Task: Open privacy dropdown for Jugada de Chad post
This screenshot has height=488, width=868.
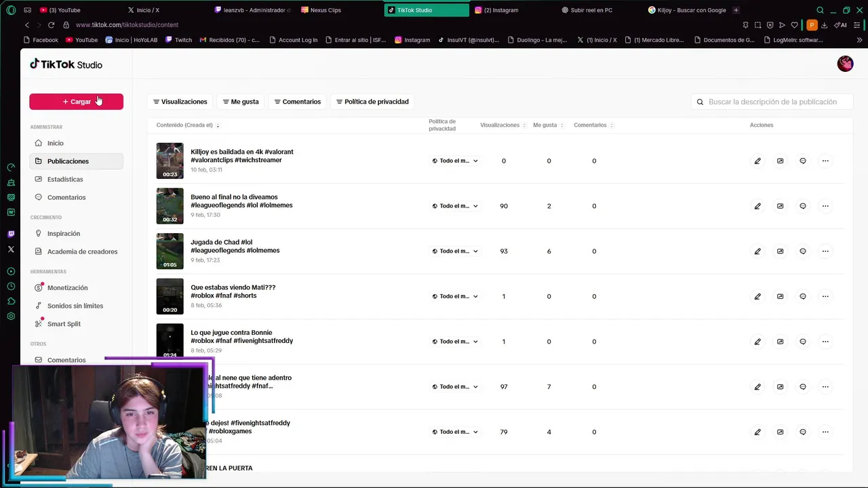Action: point(455,251)
